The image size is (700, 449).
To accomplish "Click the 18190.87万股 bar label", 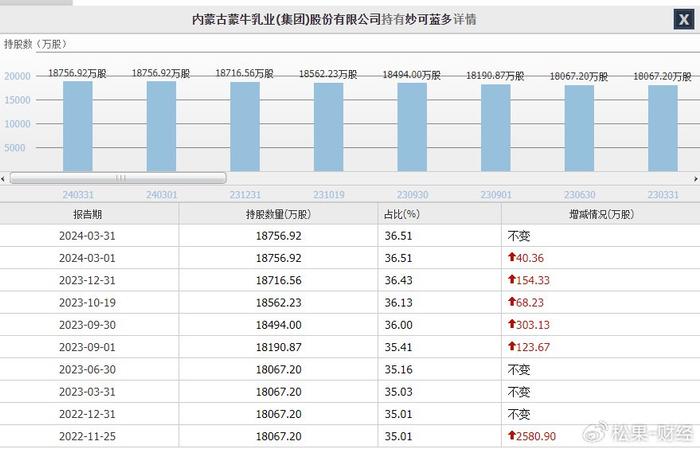I will pyautogui.click(x=496, y=75).
